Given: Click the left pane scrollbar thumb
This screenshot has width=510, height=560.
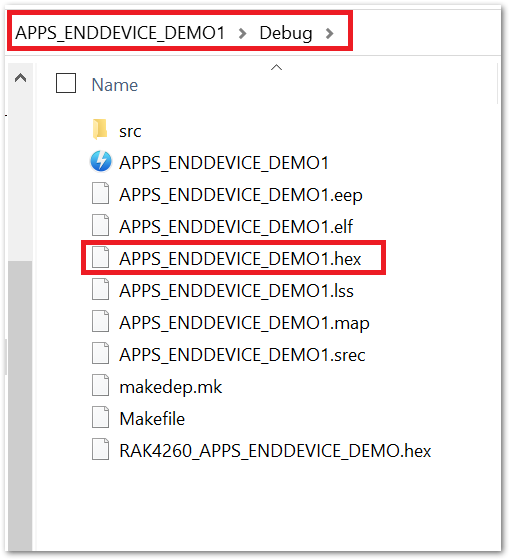Looking at the screenshot, I should tap(20, 405).
